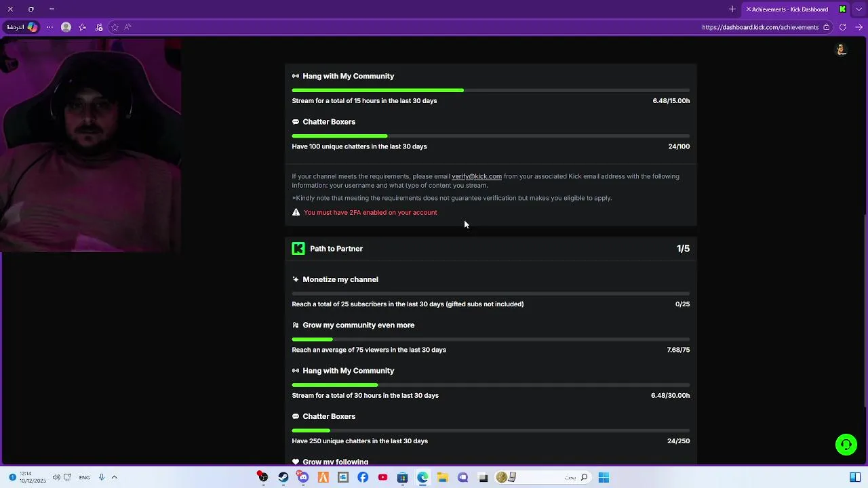Click the people icon beside Grow my community even more
Screen dimensions: 868x488
pos(296,325)
